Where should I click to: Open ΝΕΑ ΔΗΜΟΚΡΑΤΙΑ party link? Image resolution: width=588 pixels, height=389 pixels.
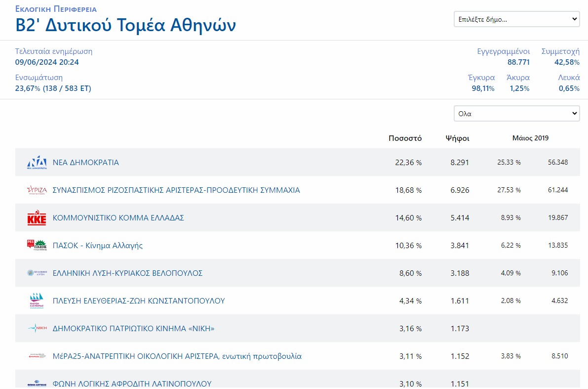[x=86, y=163]
